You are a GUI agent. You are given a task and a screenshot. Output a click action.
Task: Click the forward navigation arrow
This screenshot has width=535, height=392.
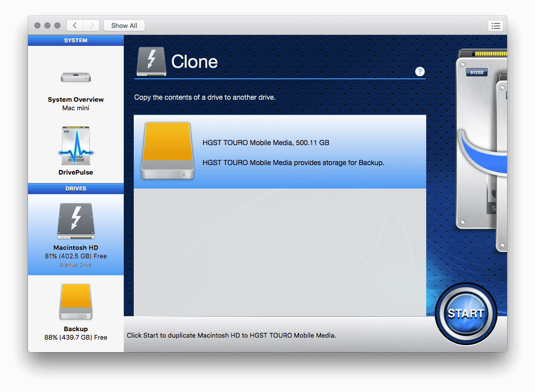(x=91, y=25)
